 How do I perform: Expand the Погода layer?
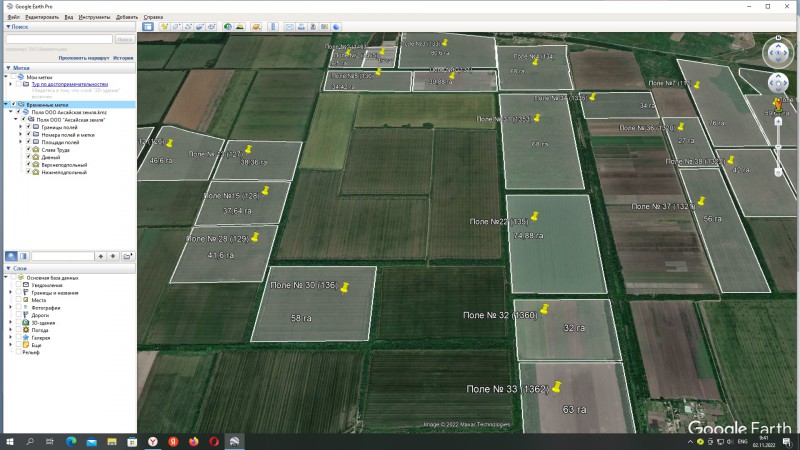[x=11, y=330]
